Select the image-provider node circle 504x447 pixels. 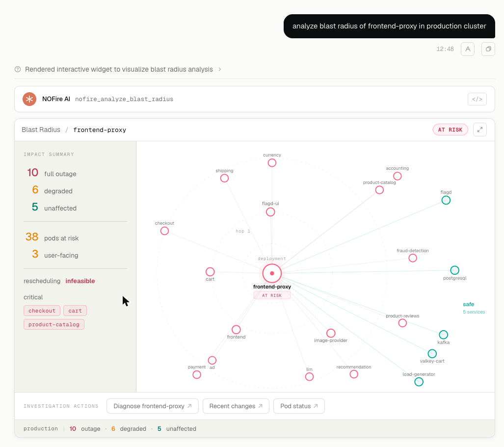click(x=331, y=333)
